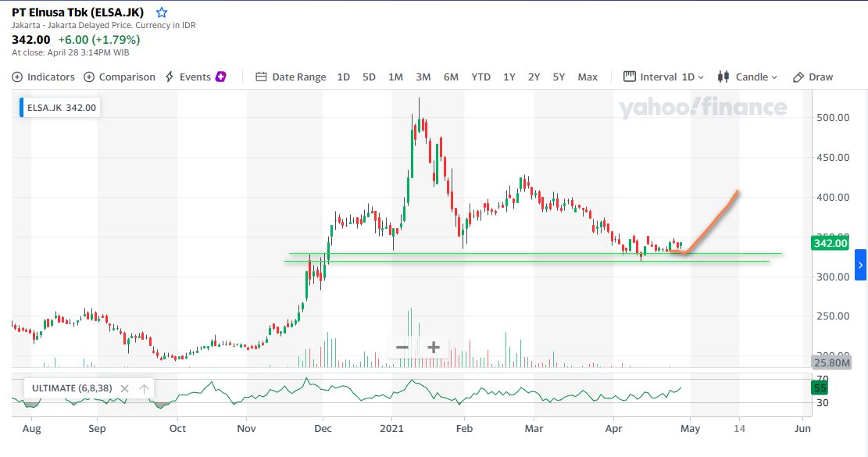Click the May label on the time axis
868x457 pixels.
691,429
